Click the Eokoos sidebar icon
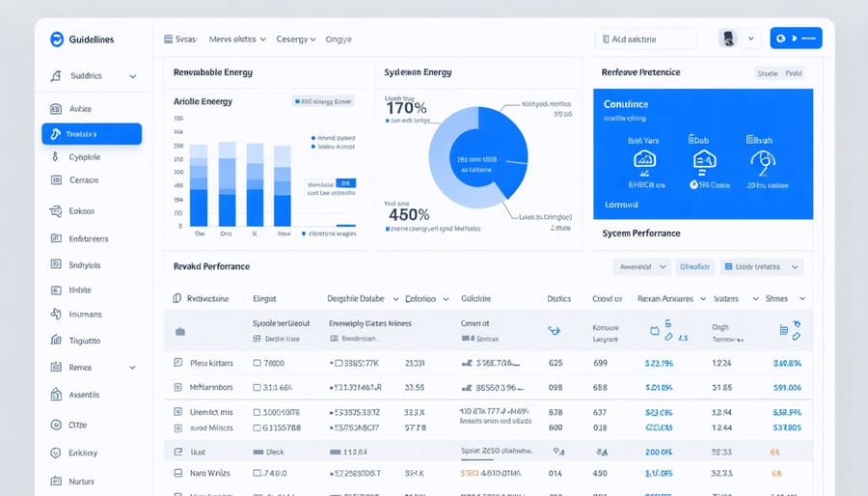868x496 pixels. pos(55,210)
